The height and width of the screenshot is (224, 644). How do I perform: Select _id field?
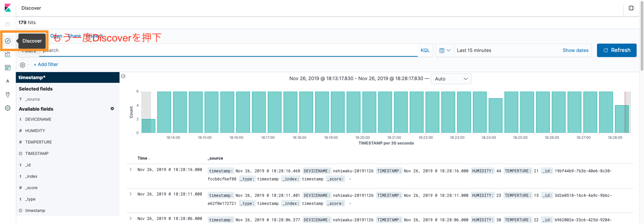click(x=28, y=165)
